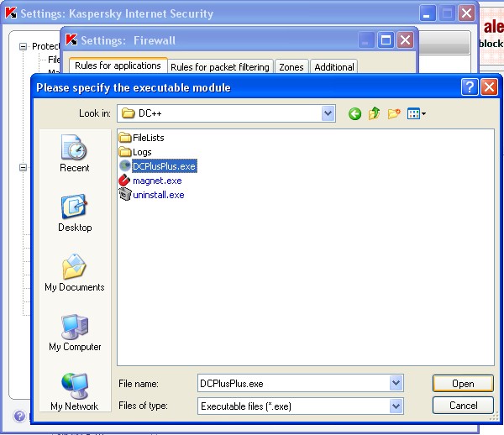Switch to Rules for applications tab
This screenshot has height=435, width=504.
118,66
